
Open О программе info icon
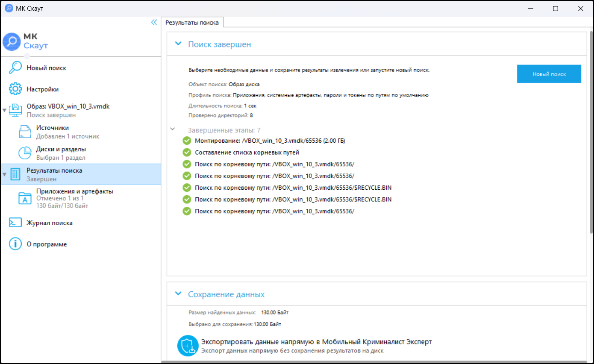click(x=15, y=244)
